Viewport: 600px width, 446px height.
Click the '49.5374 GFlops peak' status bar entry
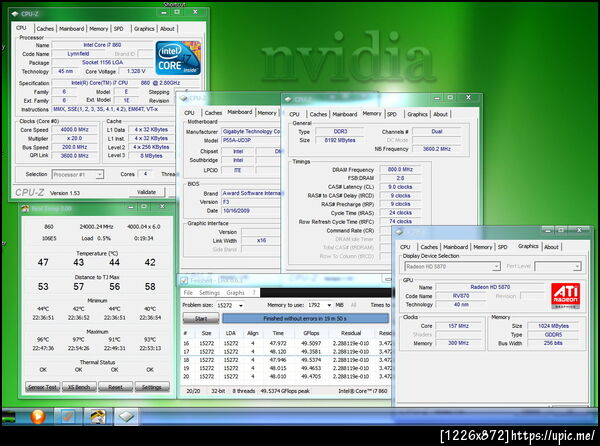pos(285,391)
